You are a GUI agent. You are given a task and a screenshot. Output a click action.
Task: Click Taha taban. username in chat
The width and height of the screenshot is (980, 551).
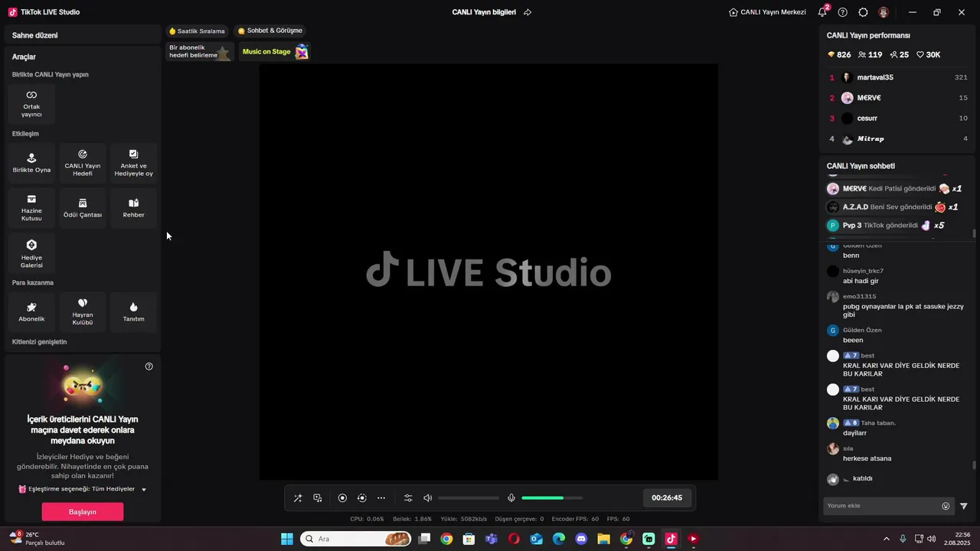(878, 423)
